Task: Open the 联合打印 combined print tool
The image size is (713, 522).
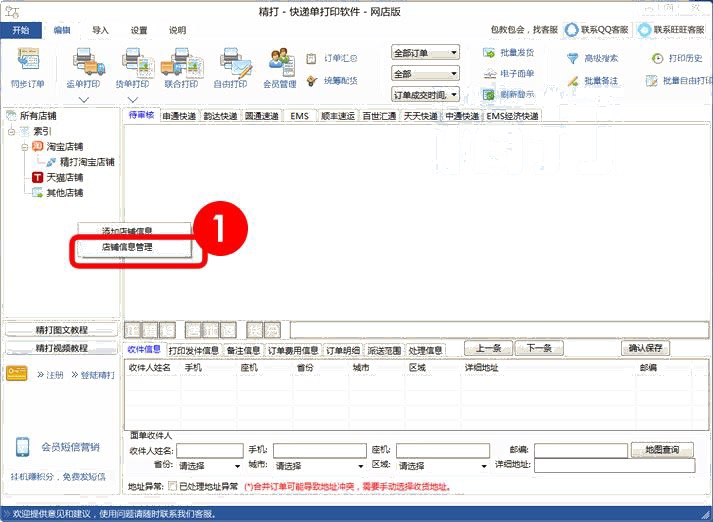Action: (x=183, y=65)
